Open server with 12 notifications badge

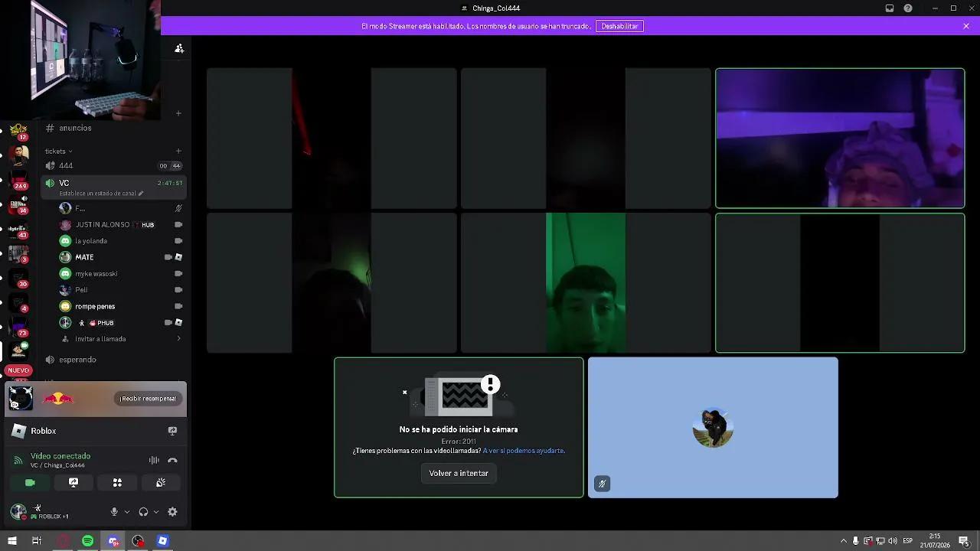tap(18, 131)
